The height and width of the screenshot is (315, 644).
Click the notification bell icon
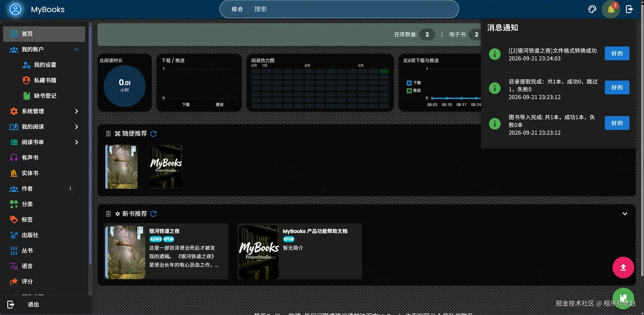click(x=611, y=10)
